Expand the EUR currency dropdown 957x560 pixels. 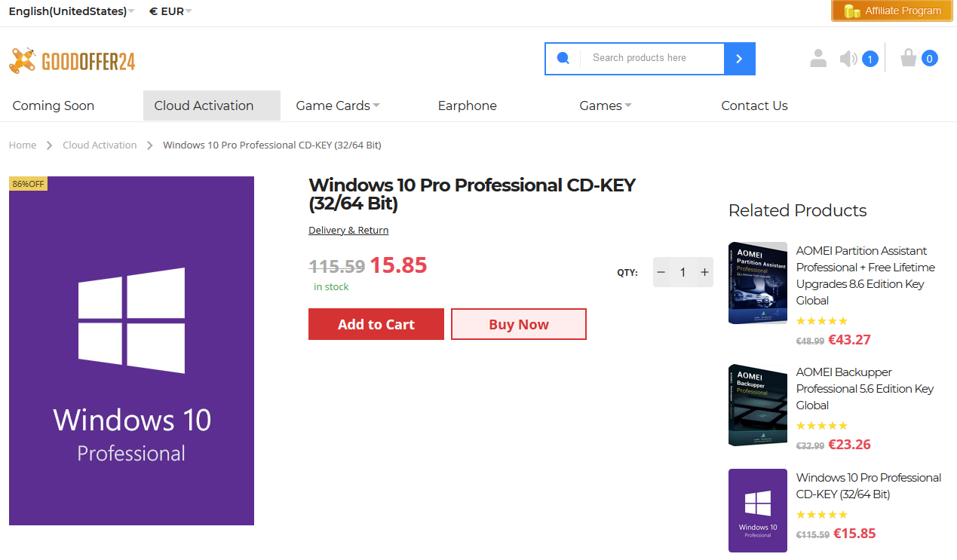coord(170,11)
